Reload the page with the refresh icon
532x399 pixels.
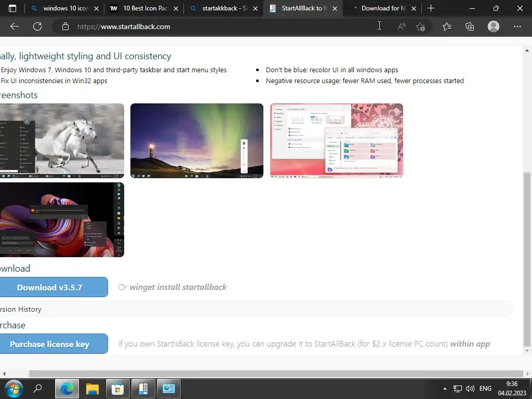[x=37, y=26]
